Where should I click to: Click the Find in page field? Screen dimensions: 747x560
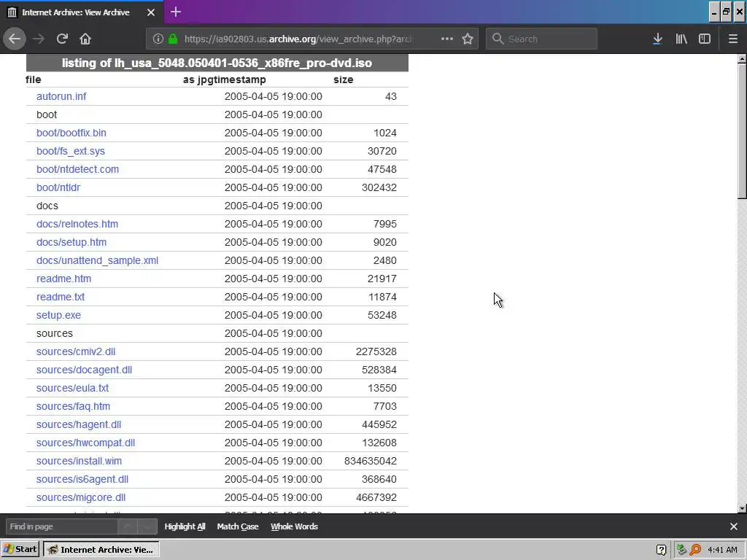tap(61, 526)
